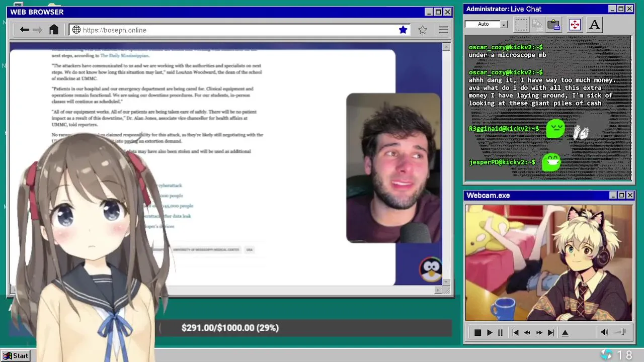Click the taskbar clock showing 18
The image size is (644, 362).
pos(624,355)
